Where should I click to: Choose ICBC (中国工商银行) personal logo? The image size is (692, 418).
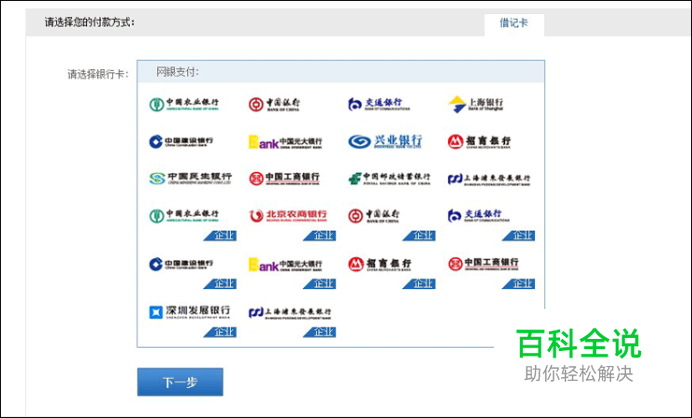(x=284, y=178)
